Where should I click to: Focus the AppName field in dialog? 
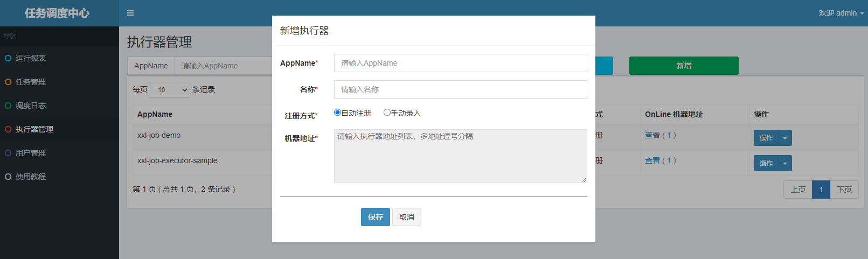[x=461, y=63]
